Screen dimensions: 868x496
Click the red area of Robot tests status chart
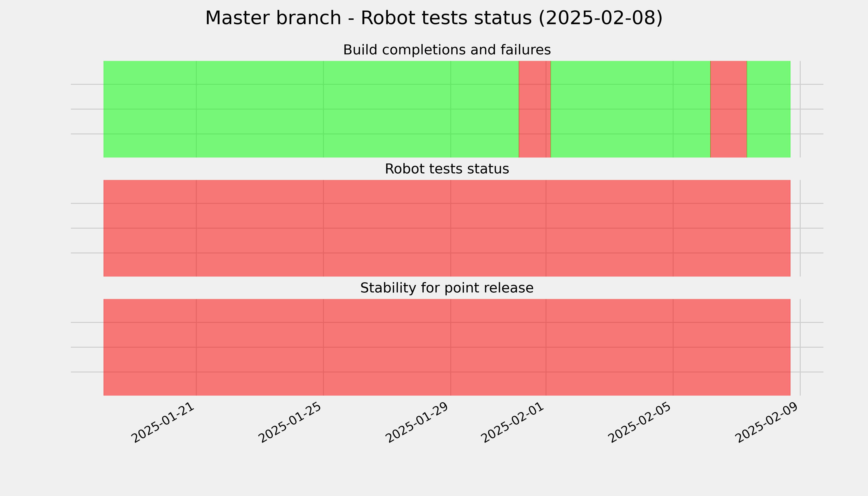click(447, 228)
